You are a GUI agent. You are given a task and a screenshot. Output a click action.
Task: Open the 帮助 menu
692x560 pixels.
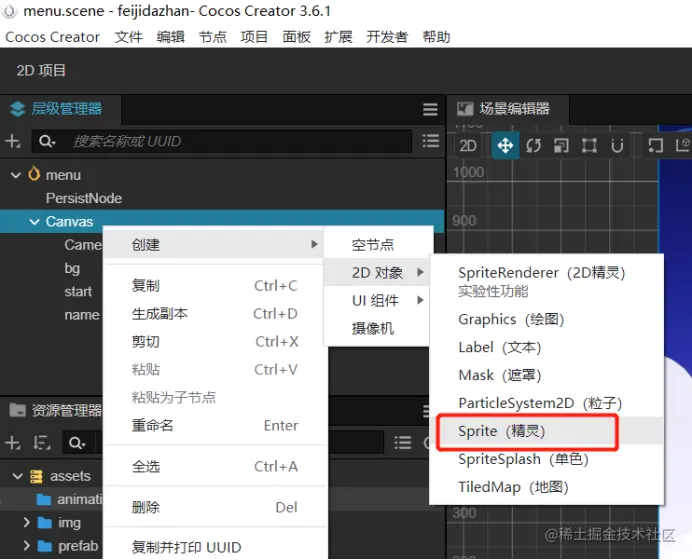[x=436, y=37]
